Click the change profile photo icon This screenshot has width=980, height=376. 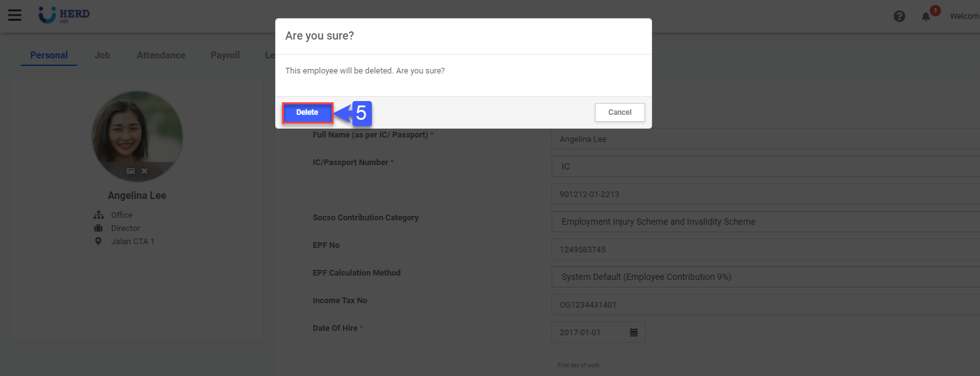pos(131,171)
